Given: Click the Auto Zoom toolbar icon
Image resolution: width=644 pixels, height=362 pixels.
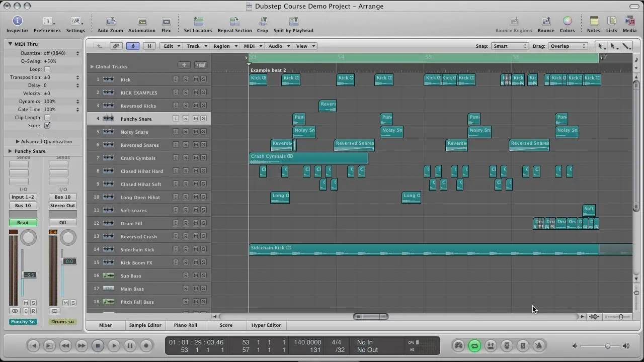Looking at the screenshot, I should point(110,21).
